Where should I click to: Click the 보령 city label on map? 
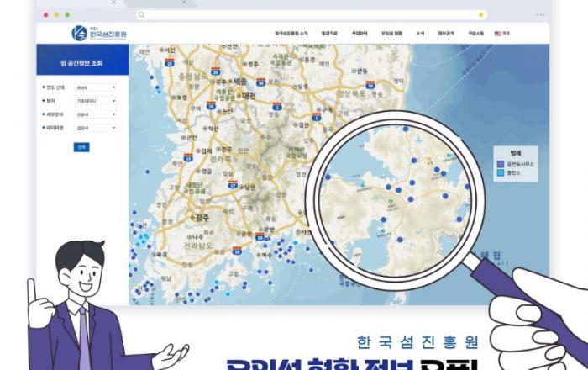point(181,98)
